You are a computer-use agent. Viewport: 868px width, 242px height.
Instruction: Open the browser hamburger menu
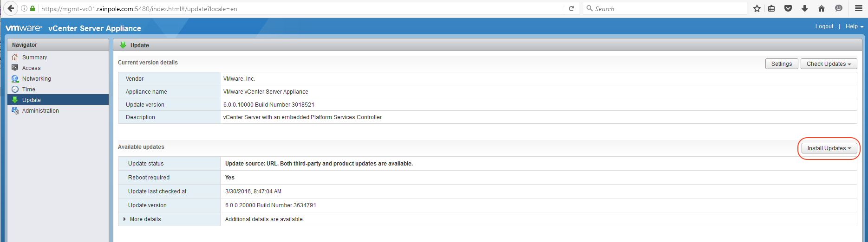(x=858, y=8)
